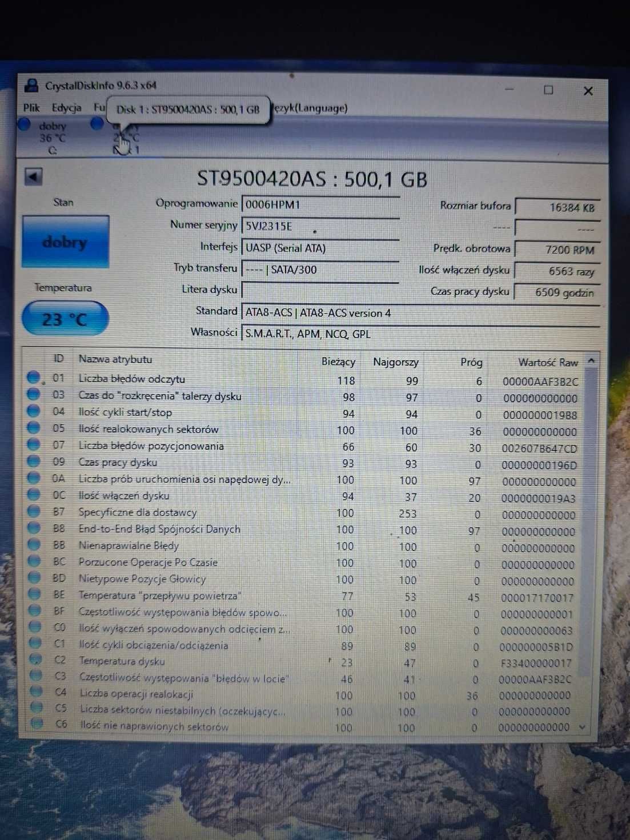Click the status icon for attribute 03

click(34, 394)
